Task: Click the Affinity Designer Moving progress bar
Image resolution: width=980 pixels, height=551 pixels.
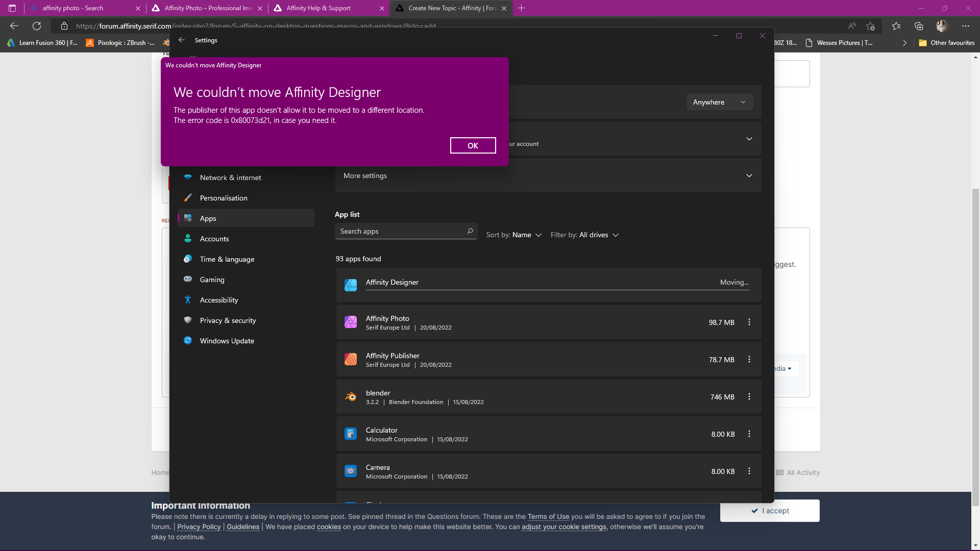Action: 557,290
